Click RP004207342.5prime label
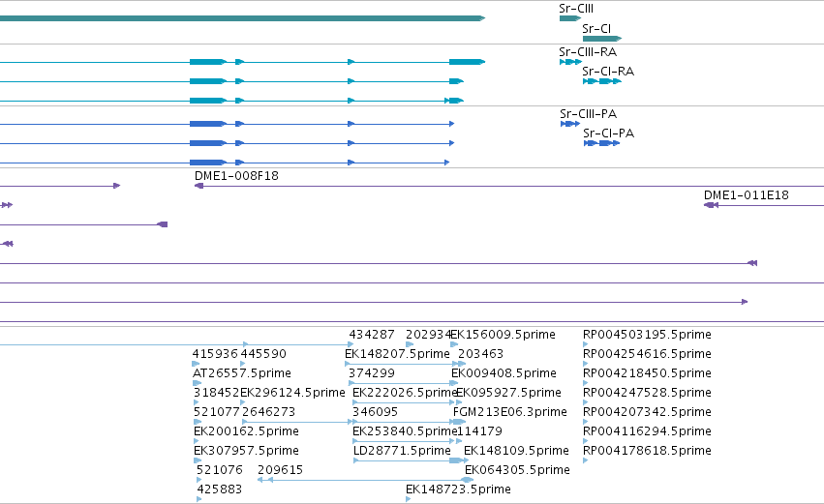 [647, 412]
